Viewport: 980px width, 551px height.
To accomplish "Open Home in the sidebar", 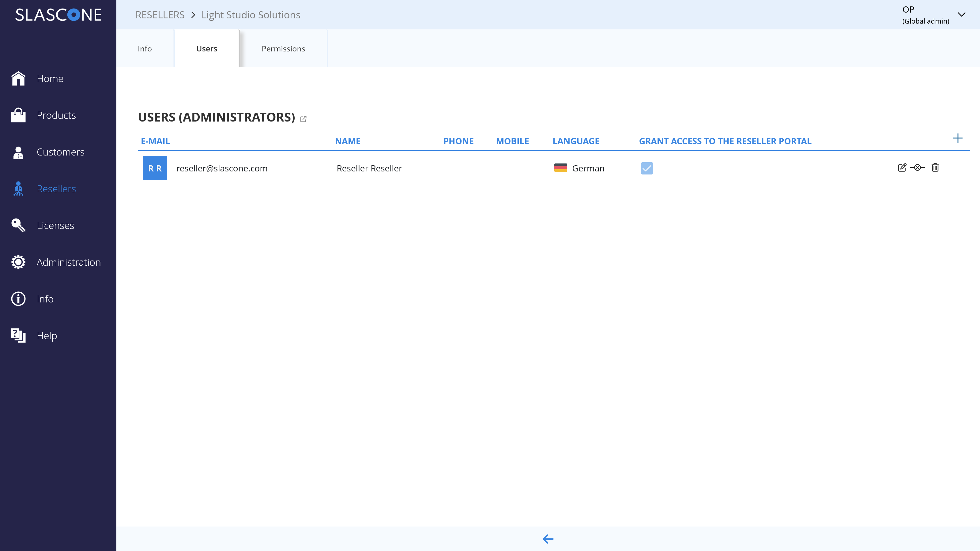I will 50,79.
